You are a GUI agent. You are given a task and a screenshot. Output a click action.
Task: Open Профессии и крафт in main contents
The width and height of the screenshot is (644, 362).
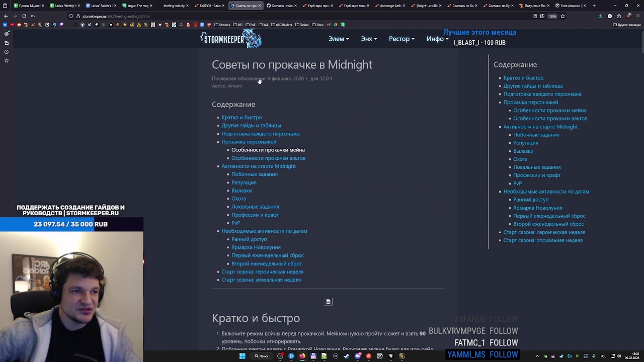(x=255, y=215)
